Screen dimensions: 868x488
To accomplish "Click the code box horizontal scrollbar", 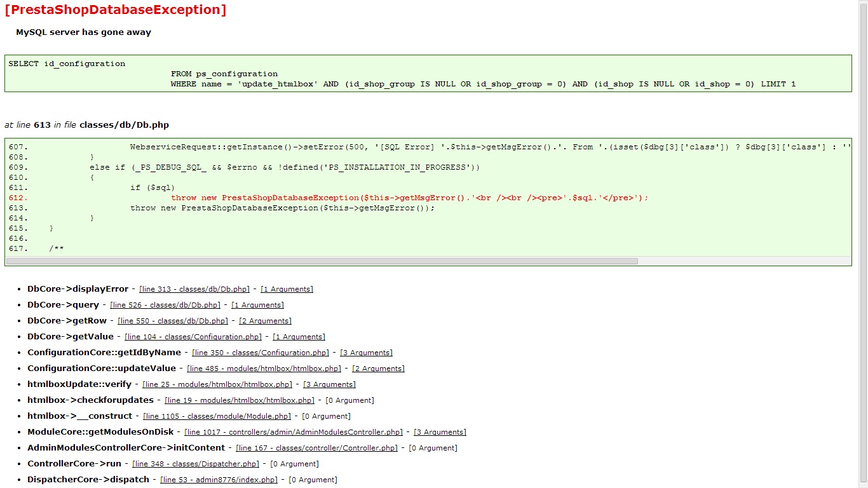I will point(322,261).
